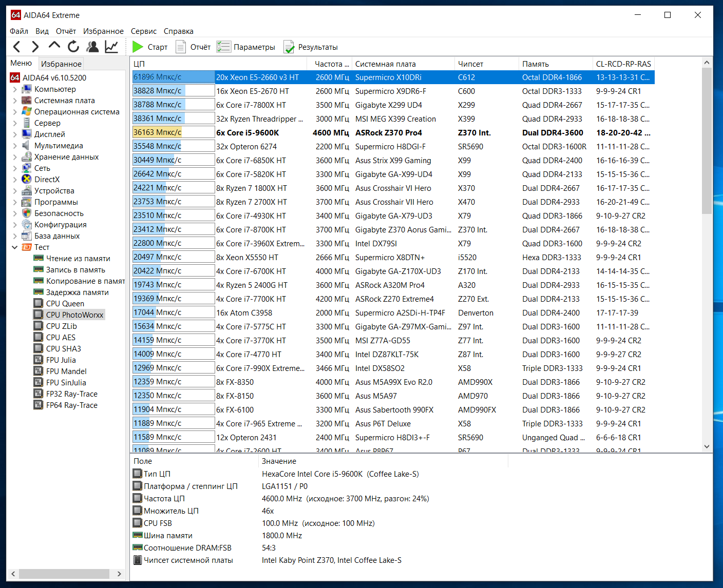Viewport: 723px width, 588px height.
Task: Select the AIDA64 v6.10.5200 root node icon
Action: pyautogui.click(x=15, y=77)
